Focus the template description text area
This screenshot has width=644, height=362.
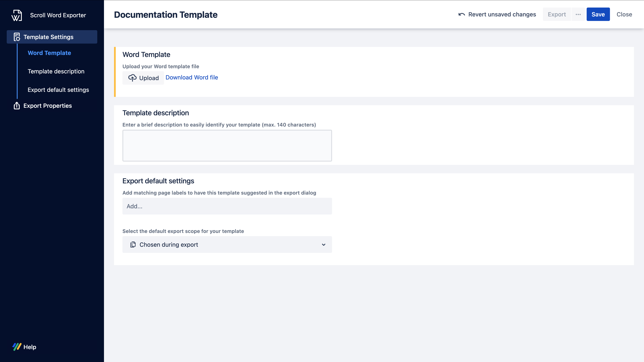227,146
